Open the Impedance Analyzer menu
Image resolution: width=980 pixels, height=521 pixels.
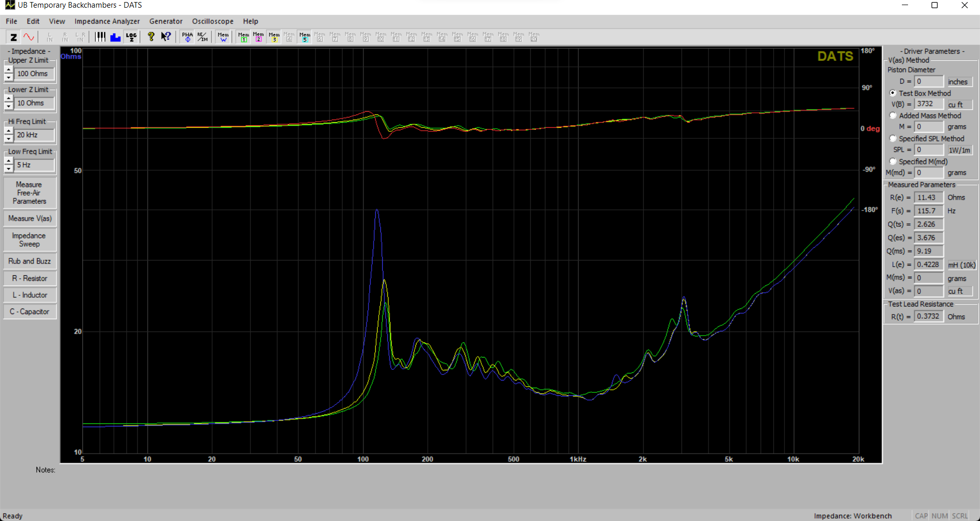[x=107, y=21]
